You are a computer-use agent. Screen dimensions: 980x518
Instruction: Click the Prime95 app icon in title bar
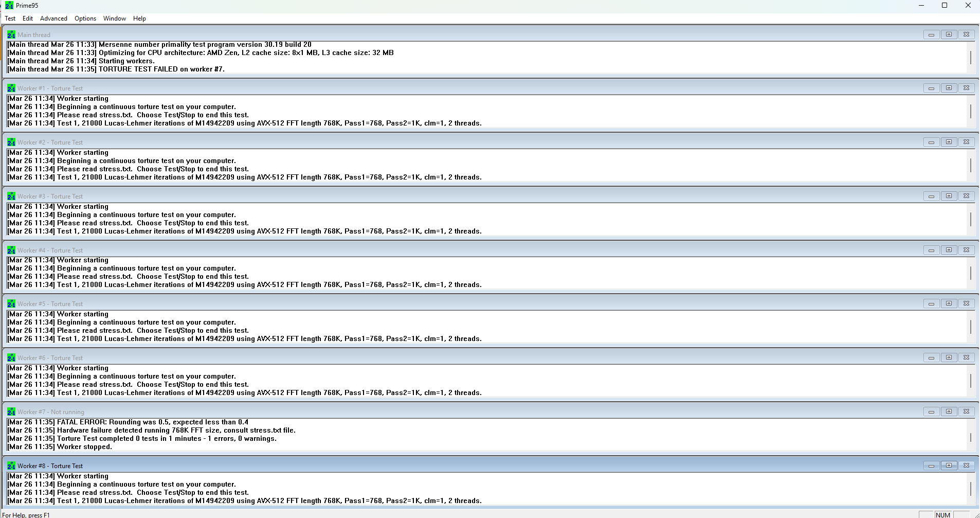pyautogui.click(x=9, y=5)
